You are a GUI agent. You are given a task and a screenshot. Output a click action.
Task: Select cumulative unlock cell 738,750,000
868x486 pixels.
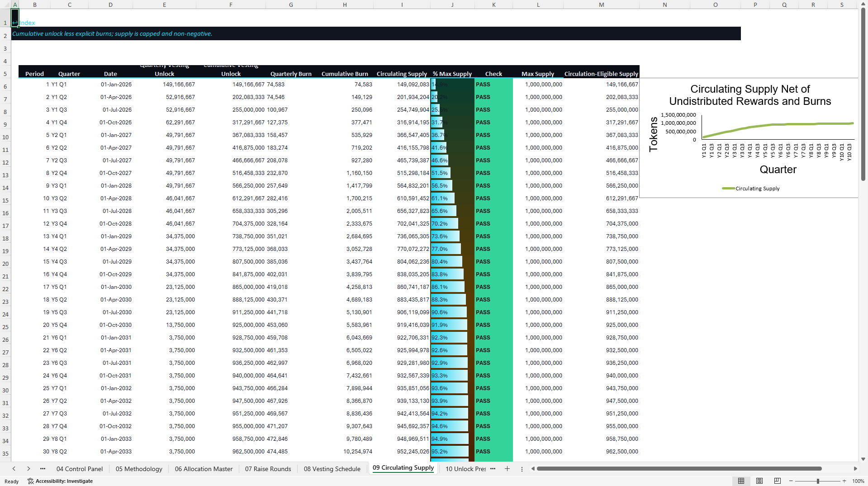point(231,236)
